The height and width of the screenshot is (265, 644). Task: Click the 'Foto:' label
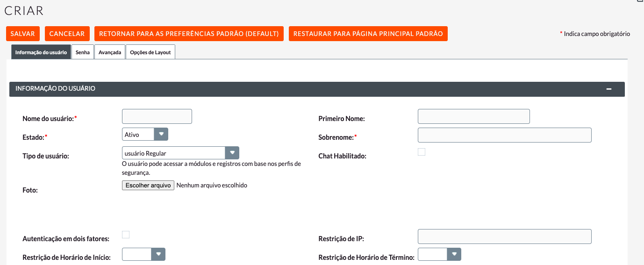click(x=30, y=190)
